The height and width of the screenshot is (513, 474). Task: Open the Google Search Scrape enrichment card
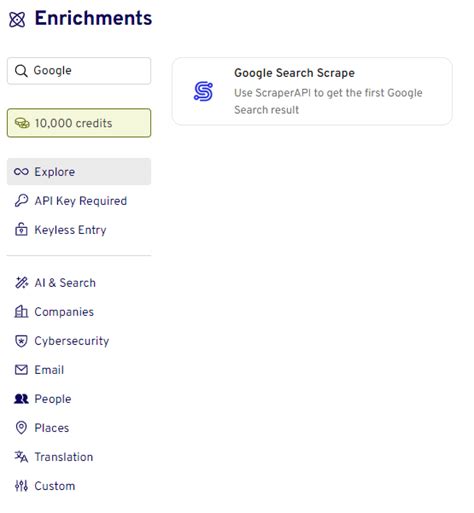[x=312, y=91]
